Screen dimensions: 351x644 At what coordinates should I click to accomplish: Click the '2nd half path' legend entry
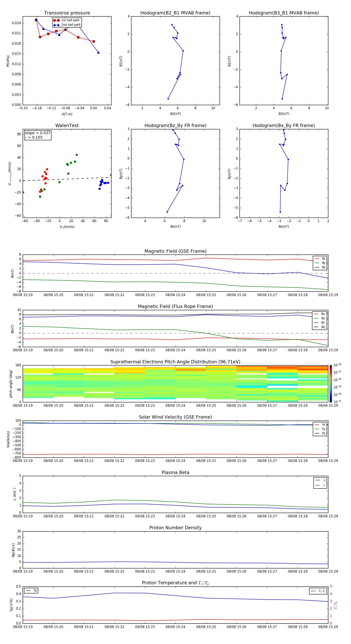(67, 25)
